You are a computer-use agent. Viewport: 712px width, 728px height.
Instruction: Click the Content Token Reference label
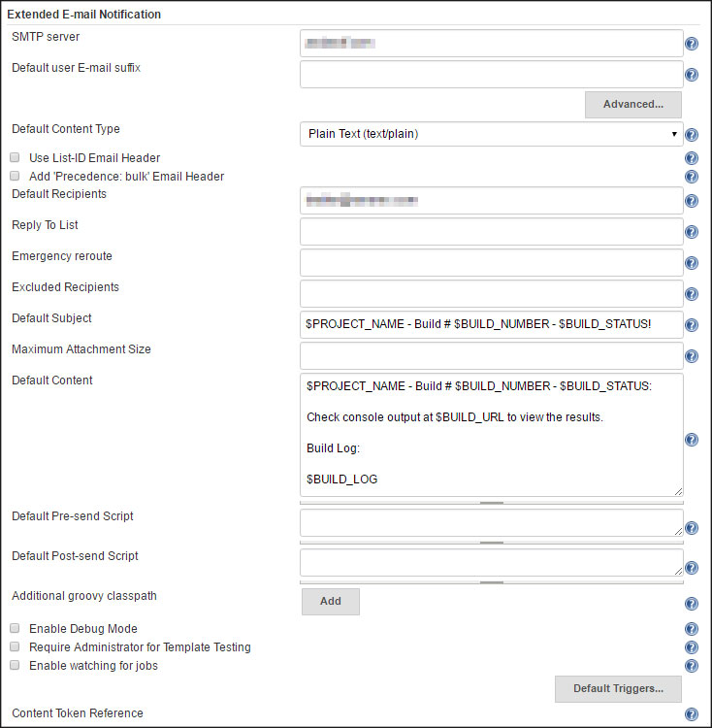click(x=78, y=713)
